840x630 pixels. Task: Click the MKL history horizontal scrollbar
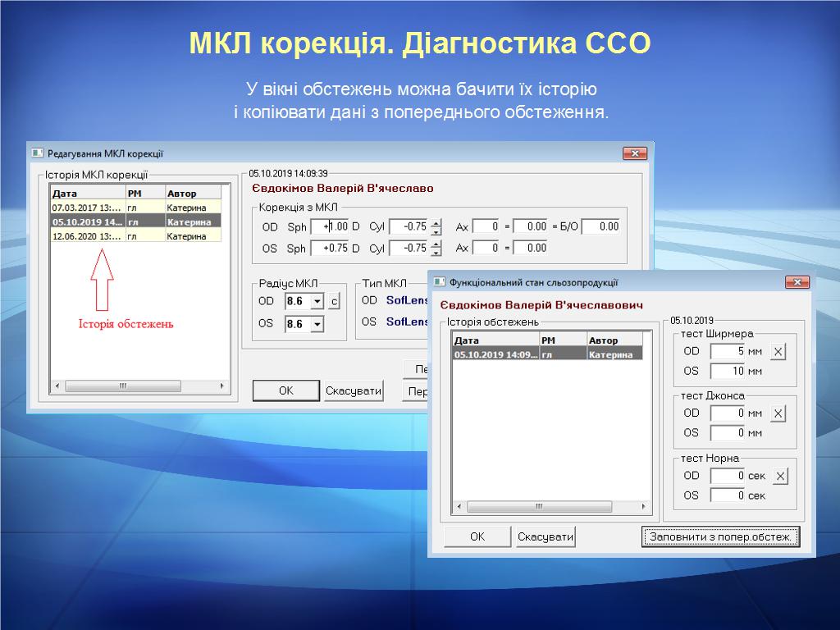click(139, 386)
